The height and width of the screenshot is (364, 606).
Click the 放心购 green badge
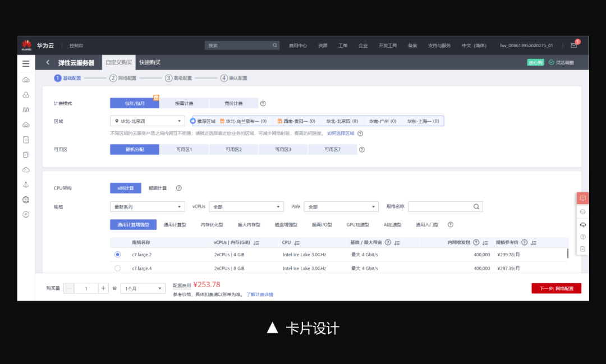pos(535,62)
